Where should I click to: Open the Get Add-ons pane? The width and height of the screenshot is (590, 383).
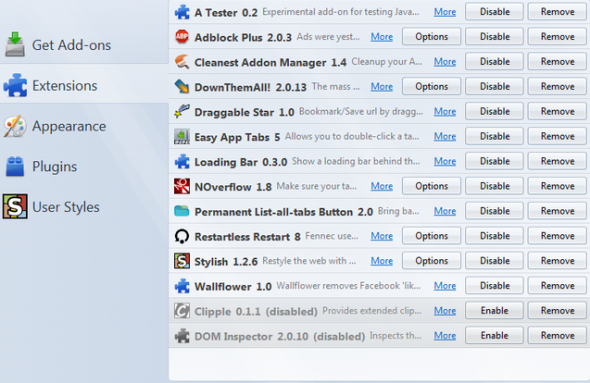coord(84,45)
